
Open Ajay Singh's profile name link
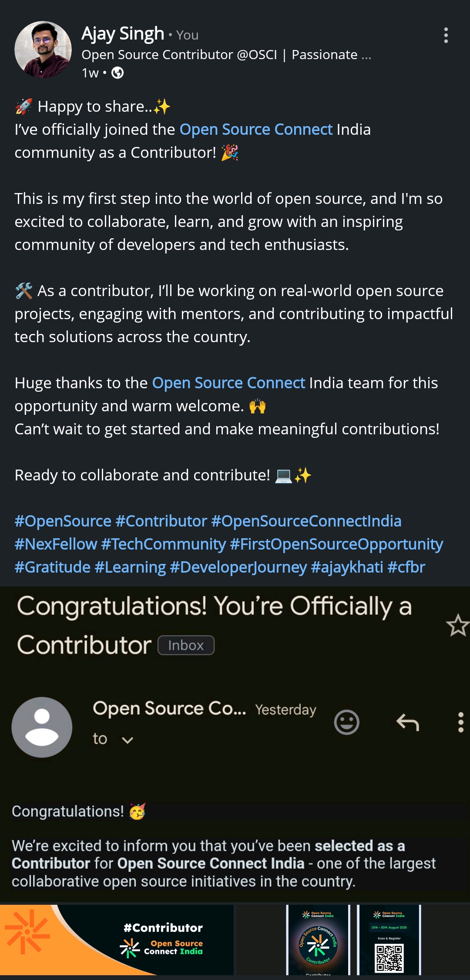[123, 34]
